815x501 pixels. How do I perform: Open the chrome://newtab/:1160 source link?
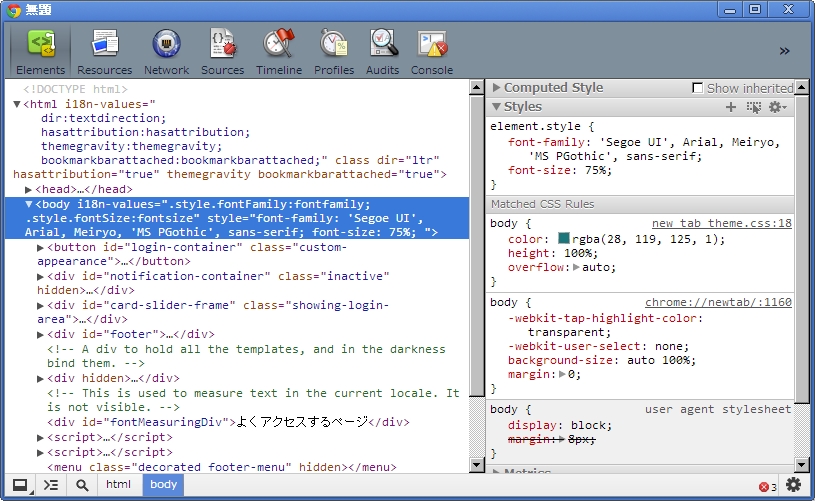click(718, 302)
